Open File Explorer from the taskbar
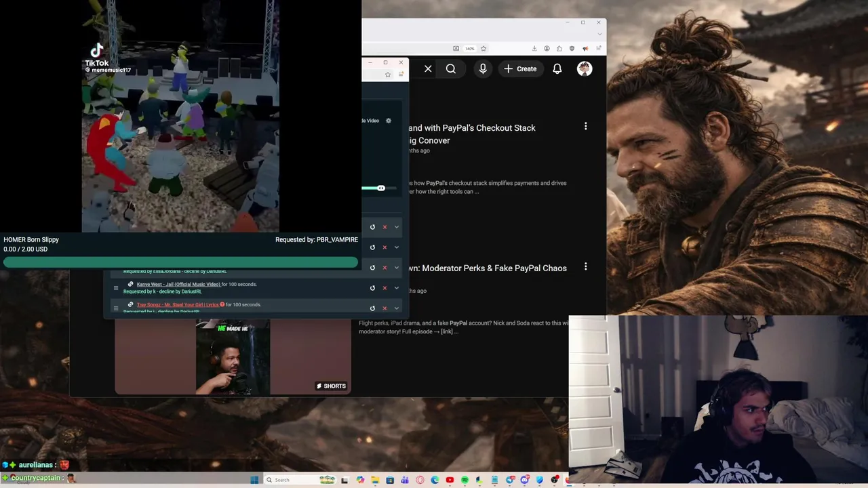The height and width of the screenshot is (488, 868). pyautogui.click(x=375, y=480)
